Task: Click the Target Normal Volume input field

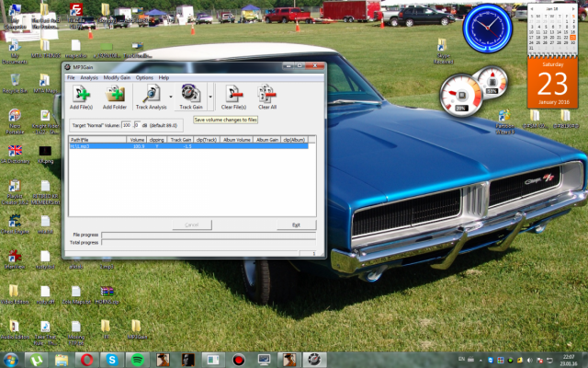Action: coord(127,124)
